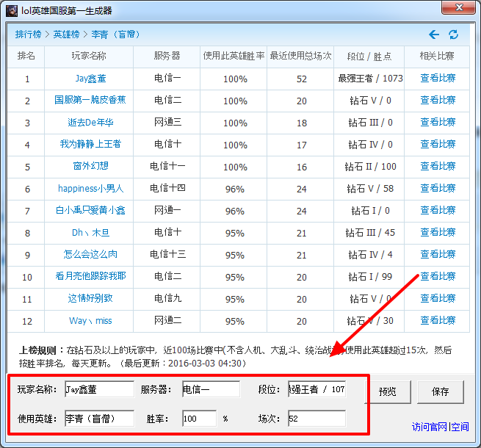Click the 预览 button
Screen dimensions: 481x448
pyautogui.click(x=388, y=391)
